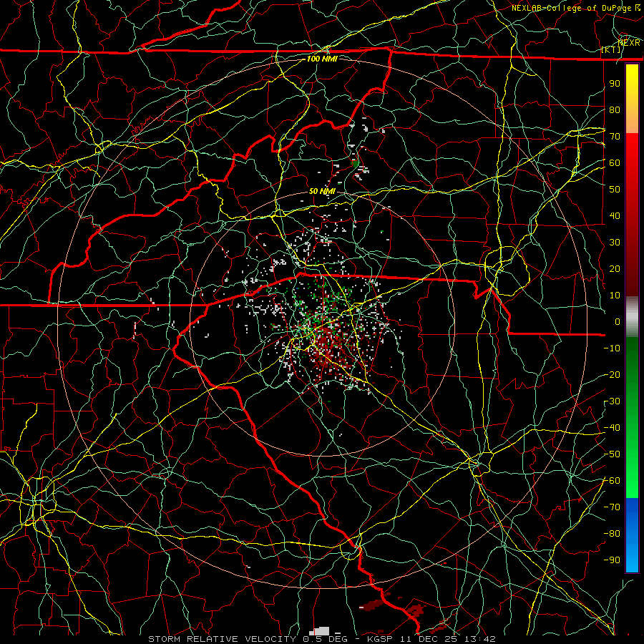This screenshot has width=644, height=644.
Task: Click the positive 60 color bar label
Action: pos(615,162)
